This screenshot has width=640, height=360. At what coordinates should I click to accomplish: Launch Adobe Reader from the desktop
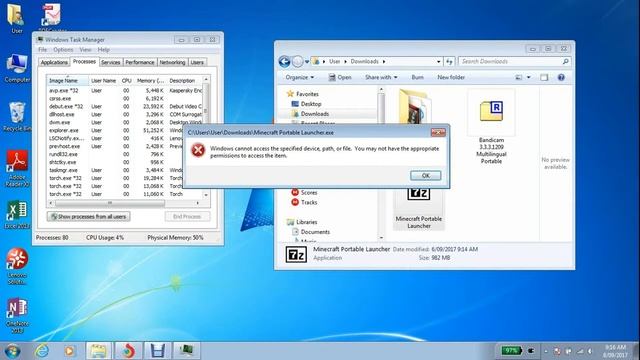point(17,168)
